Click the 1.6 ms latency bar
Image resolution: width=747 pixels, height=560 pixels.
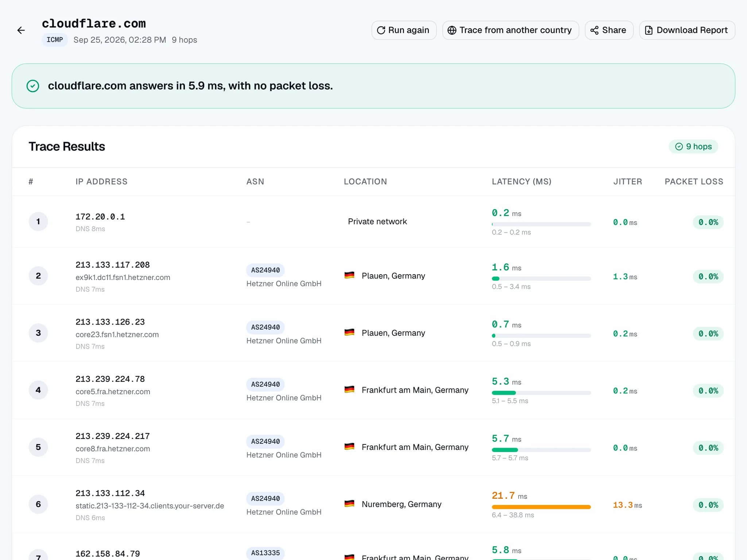541,279
